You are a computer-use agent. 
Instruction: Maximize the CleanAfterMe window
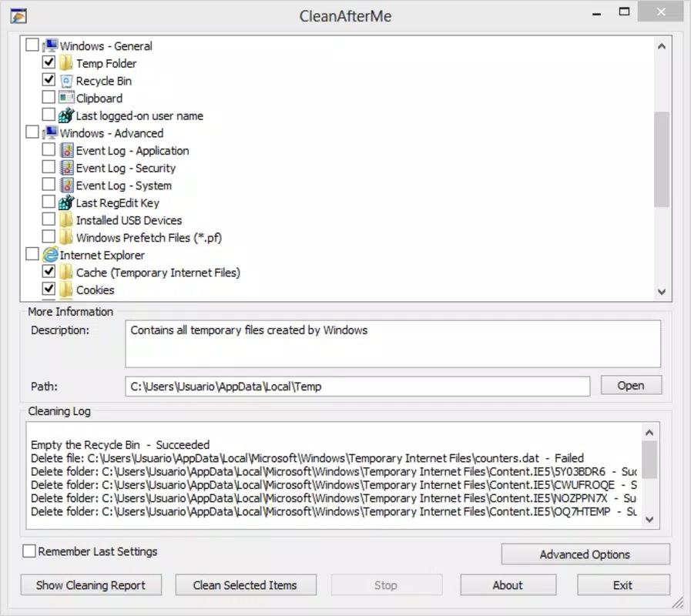point(624,12)
